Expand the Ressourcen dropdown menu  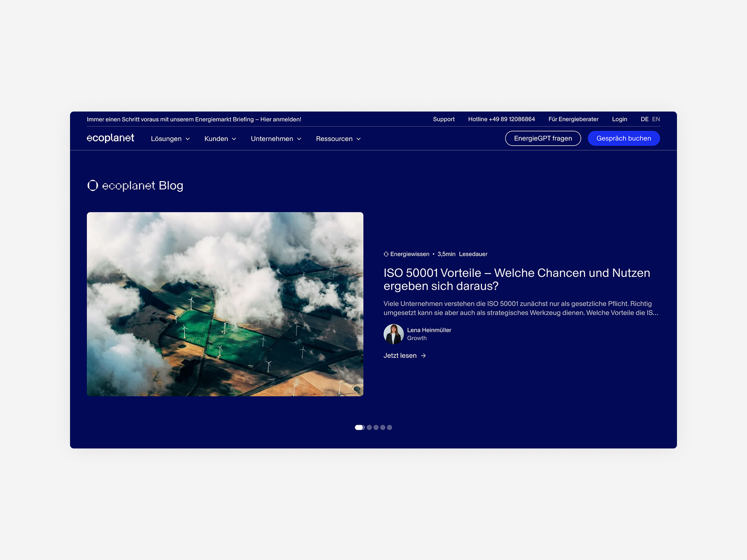(x=338, y=139)
